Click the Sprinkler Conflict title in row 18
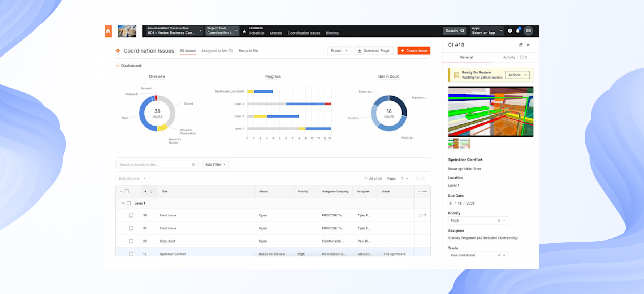Viewport: 644px width, 294px height. point(173,254)
